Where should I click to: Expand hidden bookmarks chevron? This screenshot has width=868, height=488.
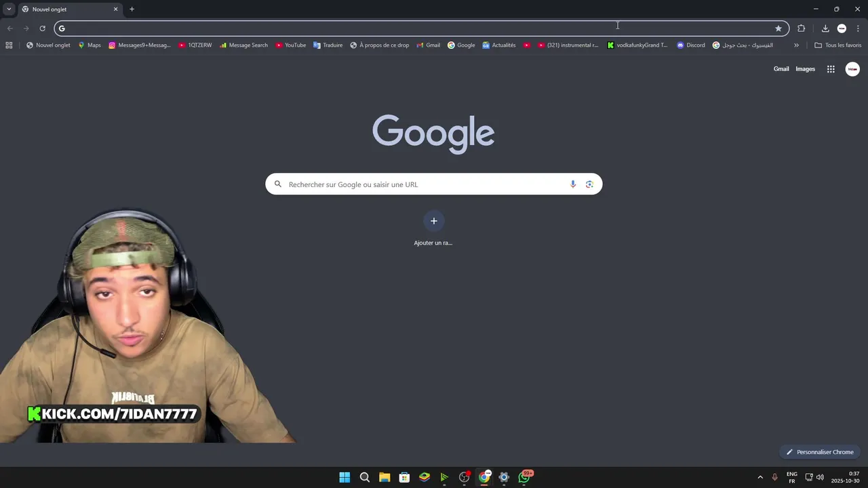[796, 45]
